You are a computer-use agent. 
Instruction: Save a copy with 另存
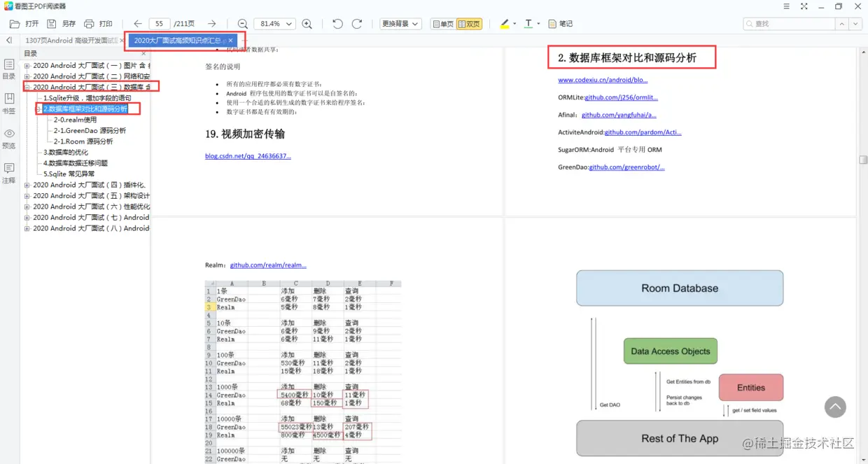(62, 24)
